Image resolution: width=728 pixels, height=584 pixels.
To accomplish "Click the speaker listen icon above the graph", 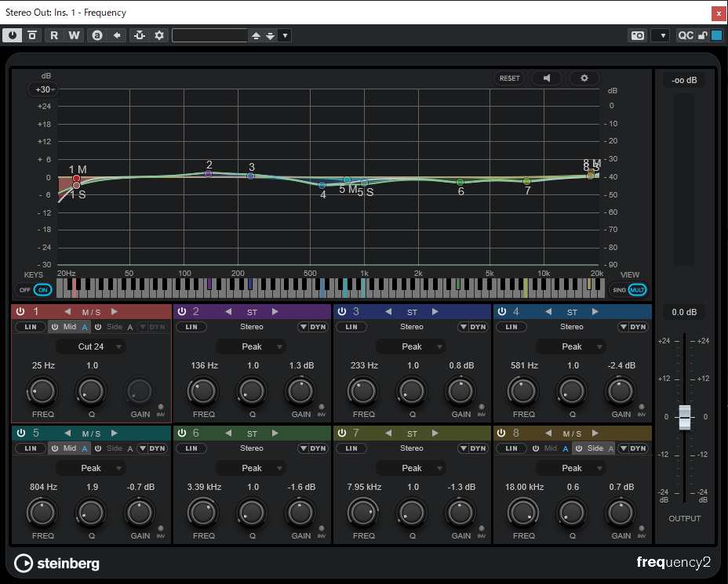I will point(547,78).
